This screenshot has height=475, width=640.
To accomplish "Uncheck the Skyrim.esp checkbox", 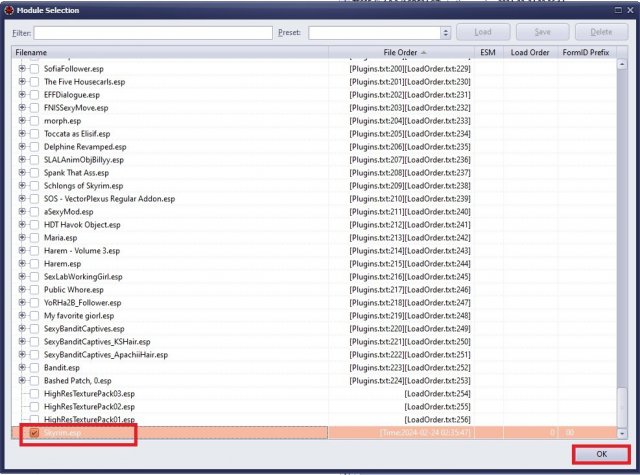I will [x=35, y=433].
